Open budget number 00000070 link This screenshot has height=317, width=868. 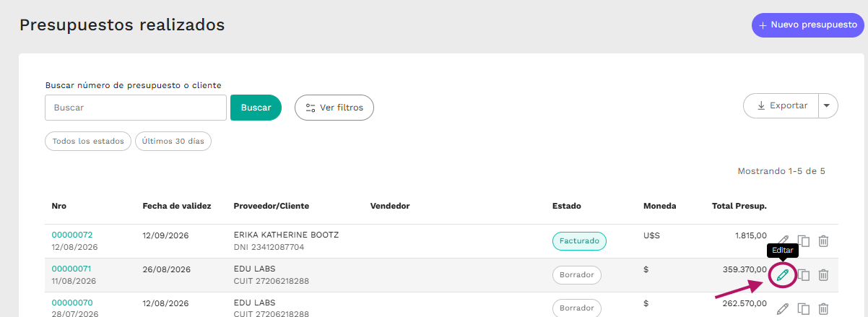(72, 303)
